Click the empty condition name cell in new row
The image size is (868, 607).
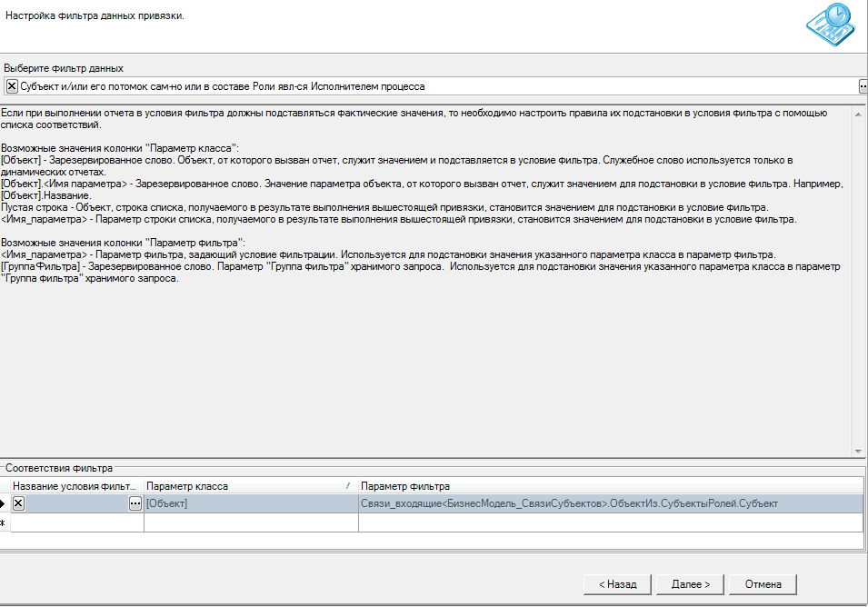76,523
